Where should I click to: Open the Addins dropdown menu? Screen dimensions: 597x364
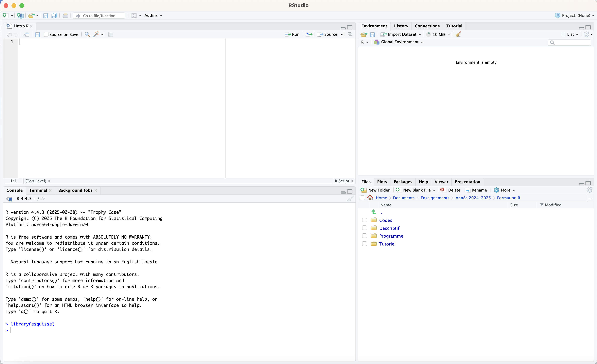pyautogui.click(x=153, y=15)
